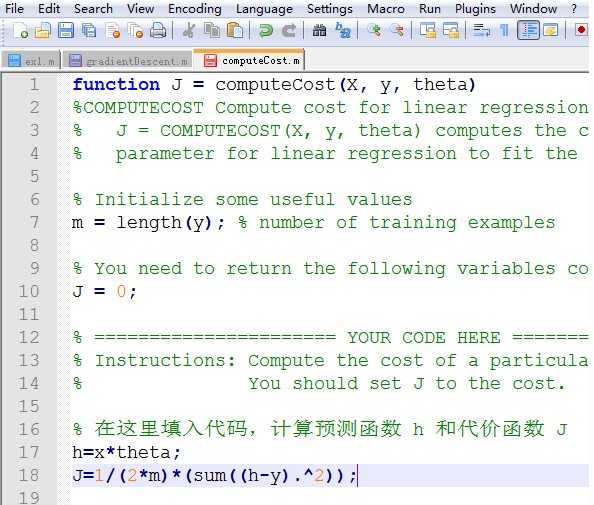This screenshot has width=594, height=505.
Task: Create a new file with New icon
Action: [x=20, y=30]
